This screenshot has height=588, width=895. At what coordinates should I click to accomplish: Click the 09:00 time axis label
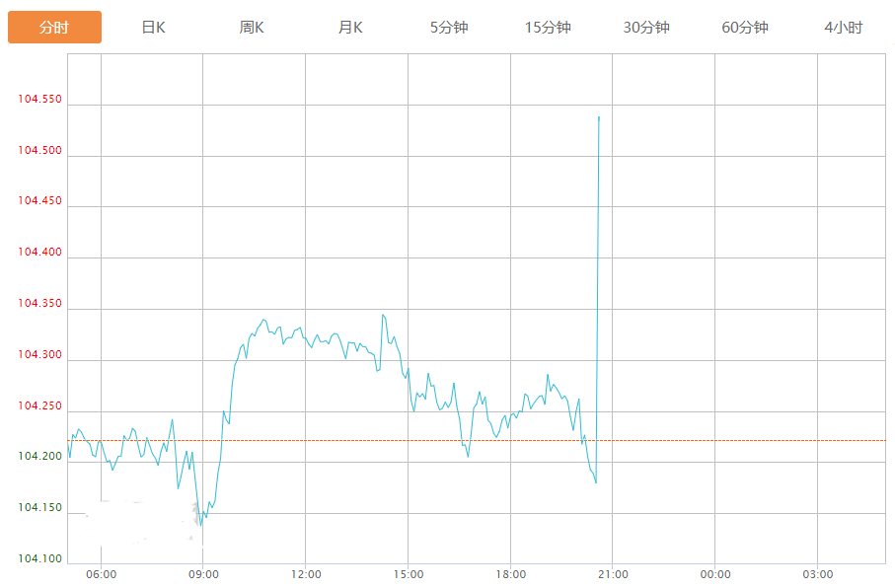tap(203, 574)
